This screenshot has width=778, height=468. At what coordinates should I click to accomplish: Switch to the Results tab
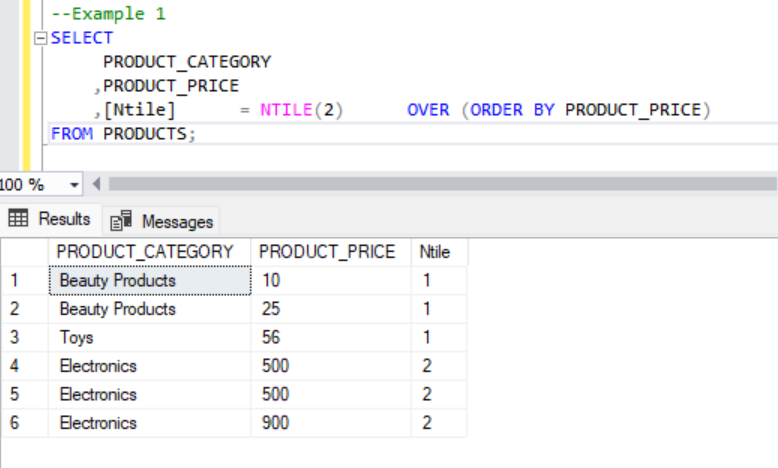tap(50, 219)
